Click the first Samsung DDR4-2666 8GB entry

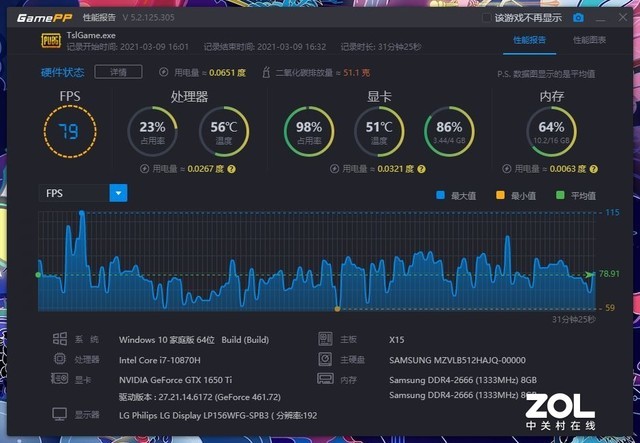point(463,380)
